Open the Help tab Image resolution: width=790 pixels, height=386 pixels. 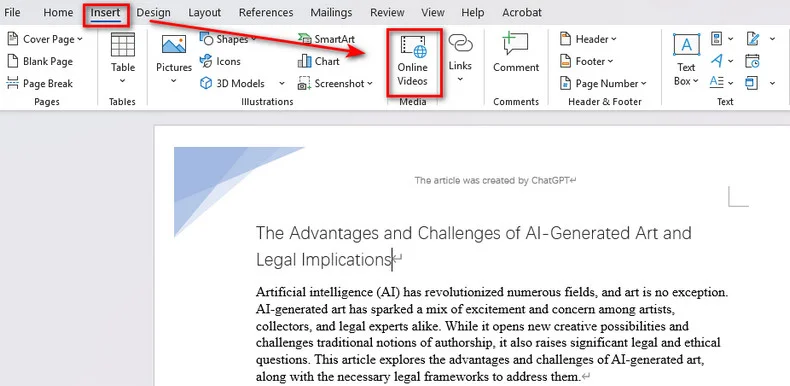click(473, 13)
